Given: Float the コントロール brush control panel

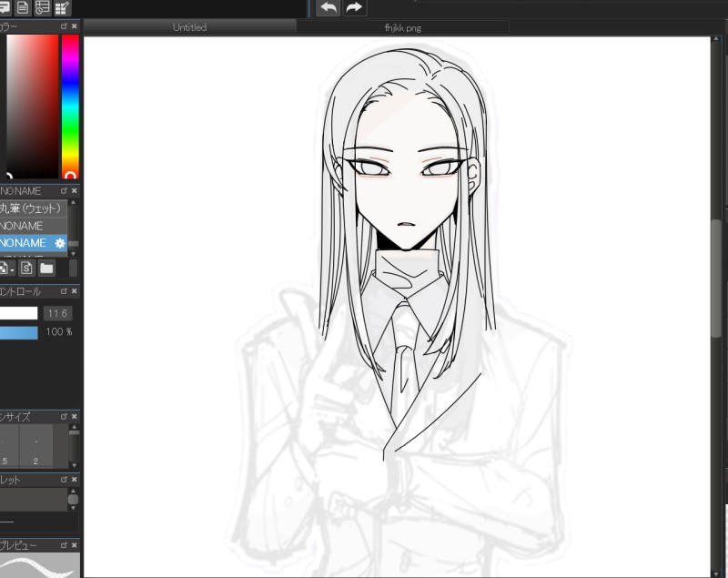Looking at the screenshot, I should click(x=64, y=291).
